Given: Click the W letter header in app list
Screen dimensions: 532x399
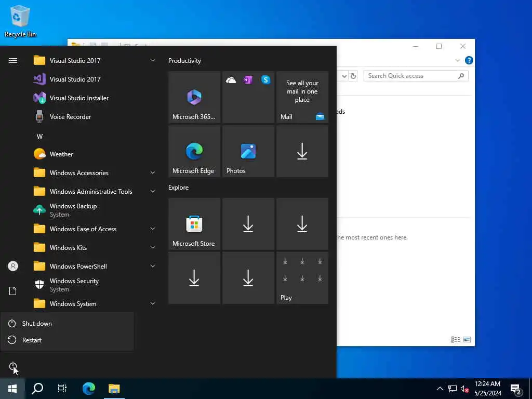Looking at the screenshot, I should 39,137.
